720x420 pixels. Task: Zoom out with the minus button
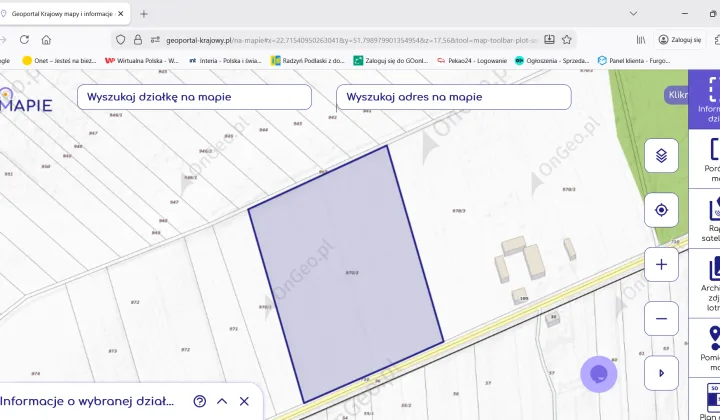point(661,319)
